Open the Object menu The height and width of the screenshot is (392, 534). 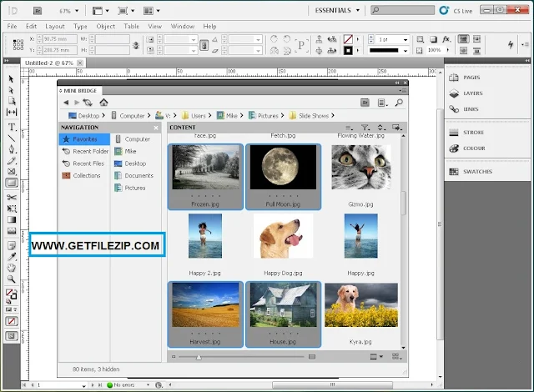(106, 26)
